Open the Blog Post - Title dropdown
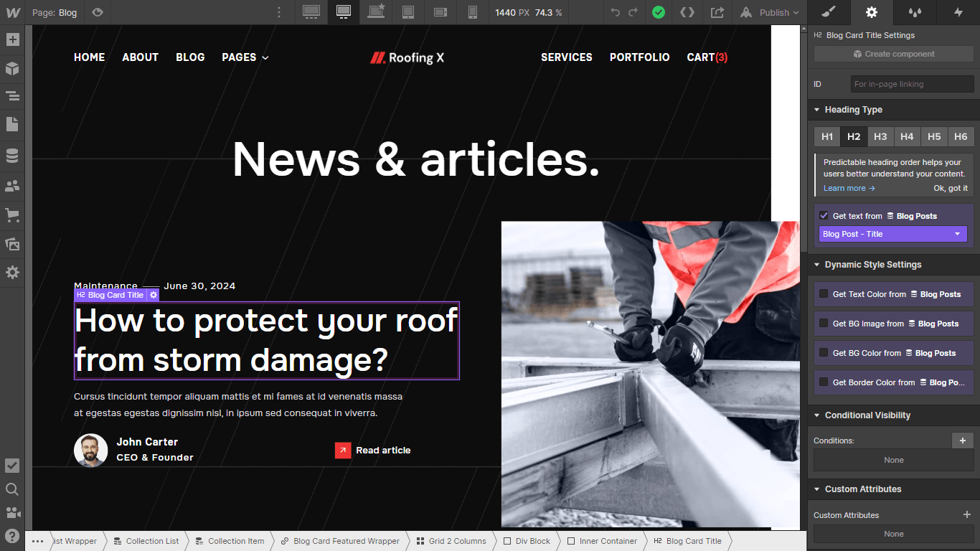This screenshot has height=551, width=980. (x=892, y=234)
